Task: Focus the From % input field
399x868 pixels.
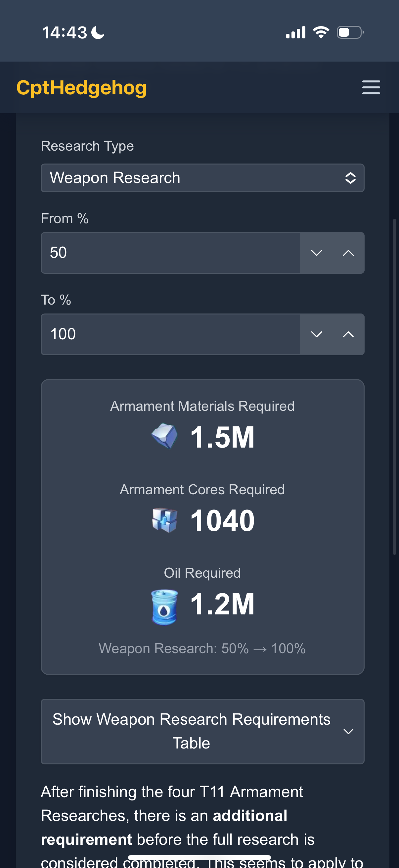Action: [x=170, y=253]
